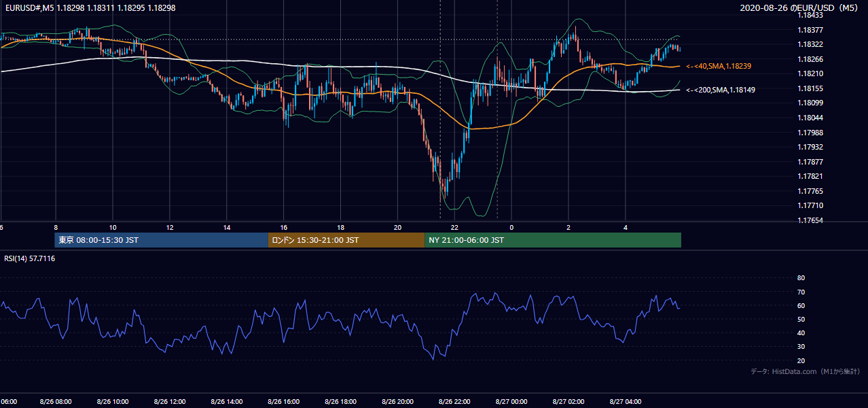
Task: Select the 40 SMA label 1.18239
Action: 719,66
